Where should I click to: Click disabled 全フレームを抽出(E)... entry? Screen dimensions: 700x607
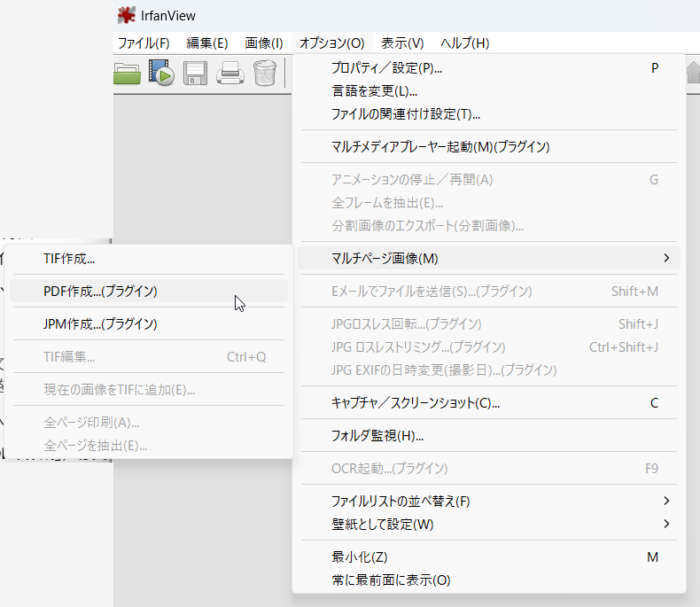coord(489,203)
